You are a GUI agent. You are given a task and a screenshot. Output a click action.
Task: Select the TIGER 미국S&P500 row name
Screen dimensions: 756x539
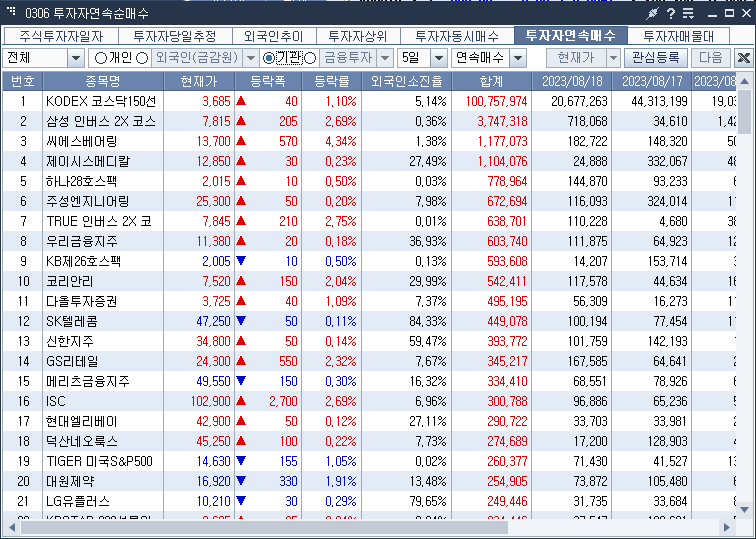point(99,461)
